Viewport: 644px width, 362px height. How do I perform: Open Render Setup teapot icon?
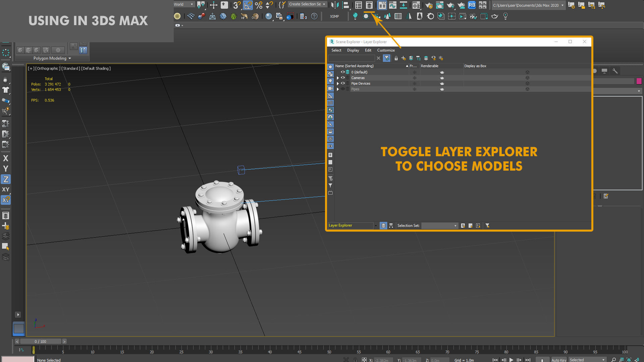(429, 5)
